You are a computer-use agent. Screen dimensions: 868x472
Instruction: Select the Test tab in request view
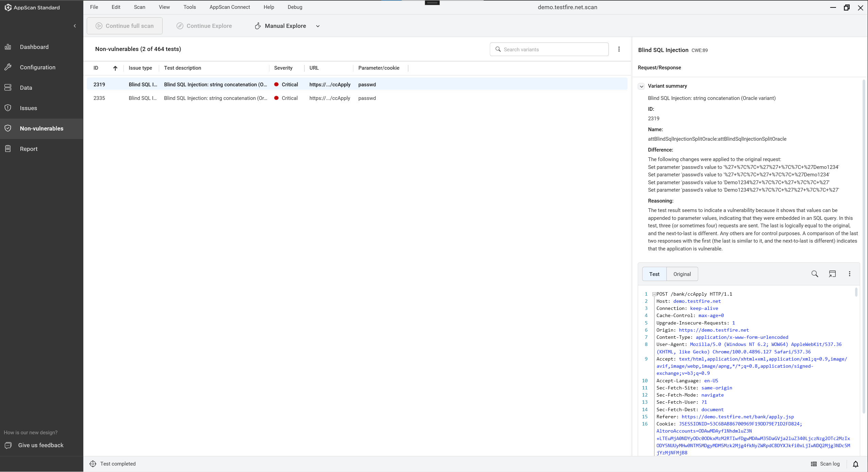tap(654, 274)
